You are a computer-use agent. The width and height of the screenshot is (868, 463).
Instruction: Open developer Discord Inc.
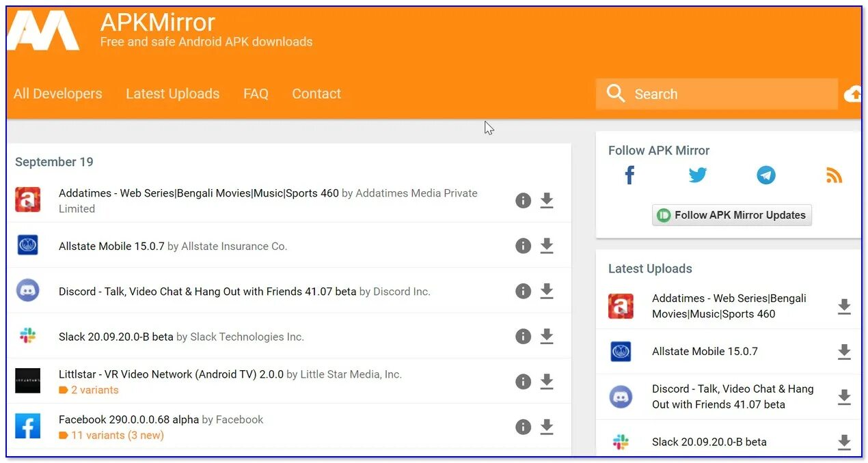(402, 292)
